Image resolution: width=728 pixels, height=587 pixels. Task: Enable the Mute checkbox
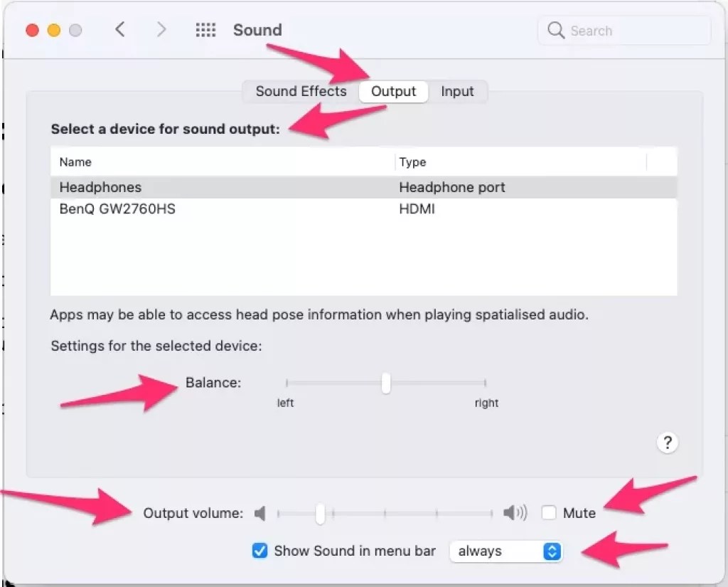click(x=550, y=512)
